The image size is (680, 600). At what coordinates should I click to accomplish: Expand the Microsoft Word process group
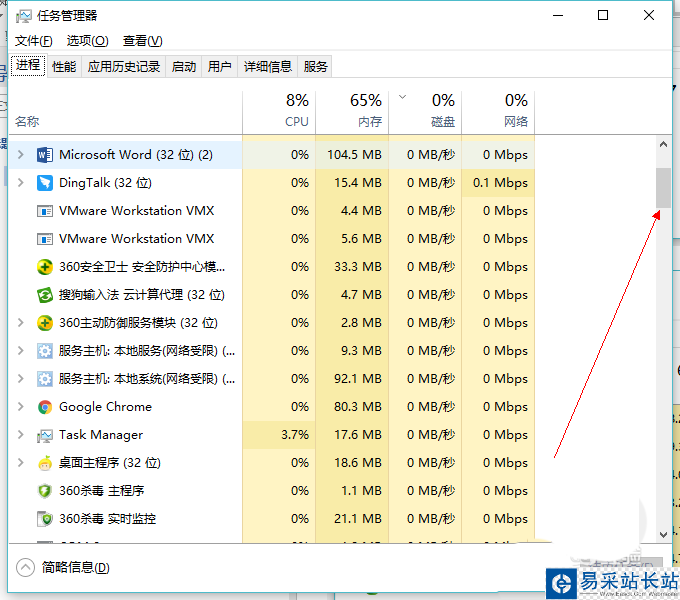coord(20,154)
